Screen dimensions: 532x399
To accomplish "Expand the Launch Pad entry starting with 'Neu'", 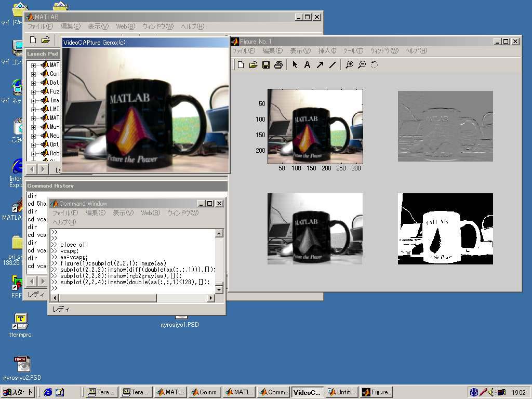I will tap(33, 136).
